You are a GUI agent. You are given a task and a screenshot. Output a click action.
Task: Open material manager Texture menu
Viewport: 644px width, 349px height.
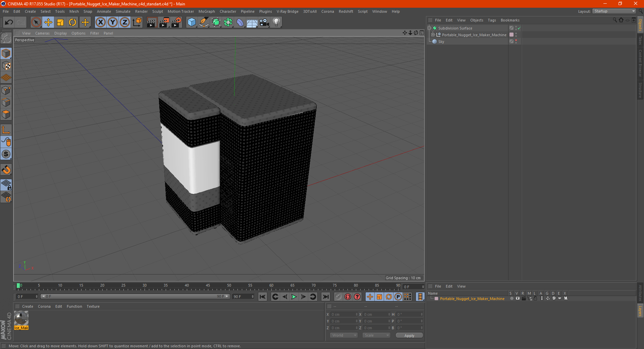(93, 306)
